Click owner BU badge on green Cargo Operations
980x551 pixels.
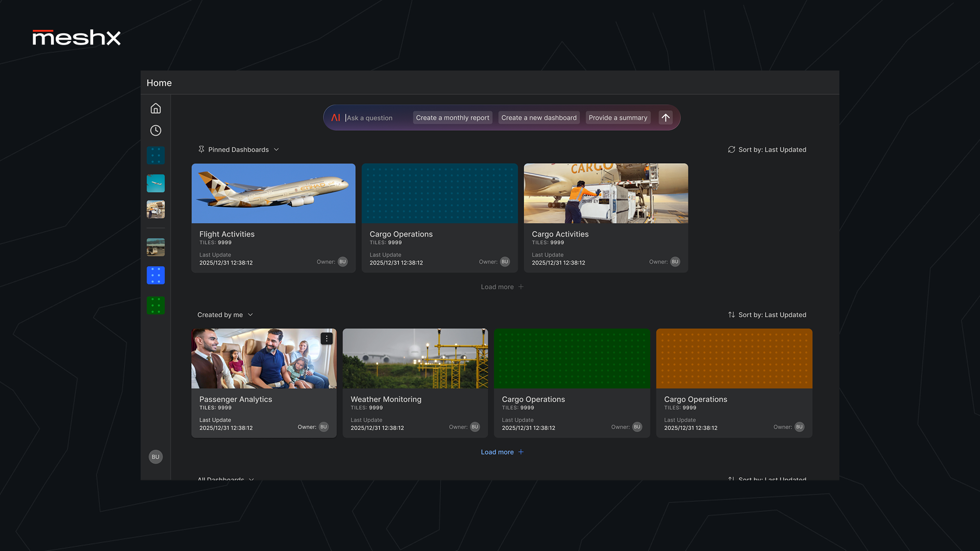[637, 427]
